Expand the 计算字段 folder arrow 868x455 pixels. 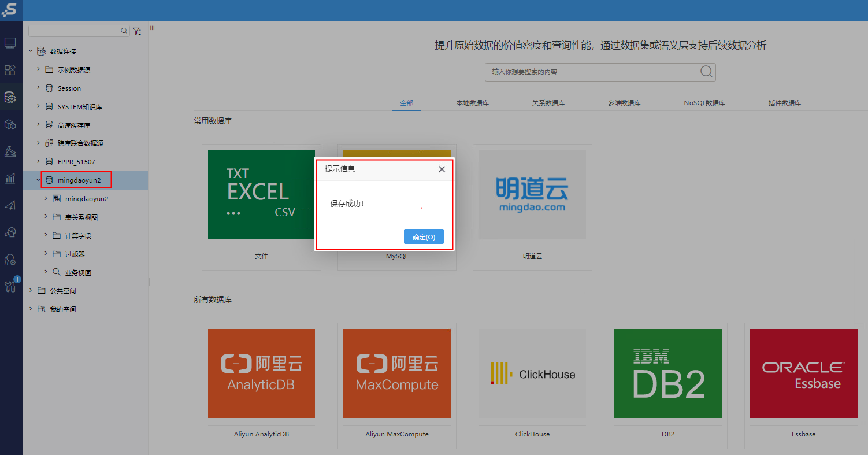(x=46, y=236)
